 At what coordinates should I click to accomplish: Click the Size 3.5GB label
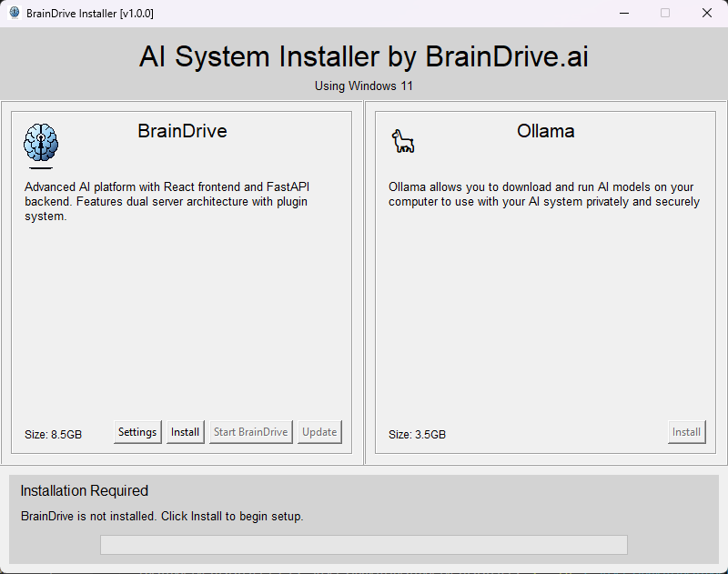(x=416, y=435)
